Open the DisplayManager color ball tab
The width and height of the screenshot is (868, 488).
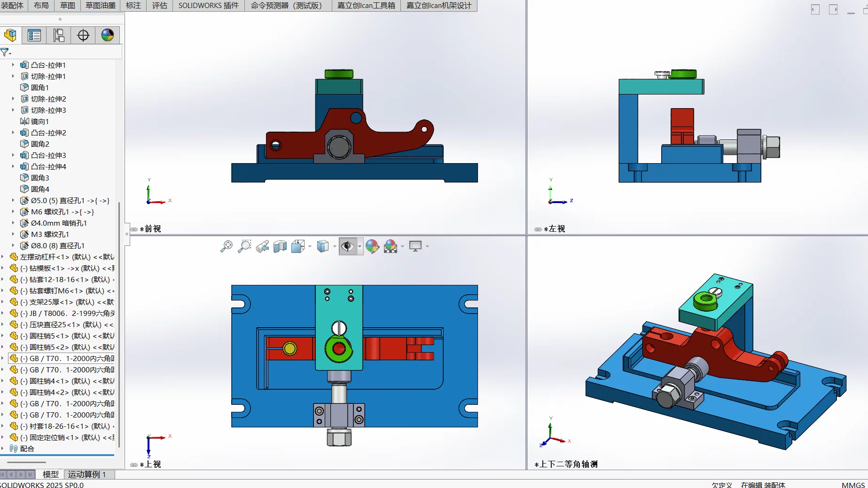(x=108, y=35)
